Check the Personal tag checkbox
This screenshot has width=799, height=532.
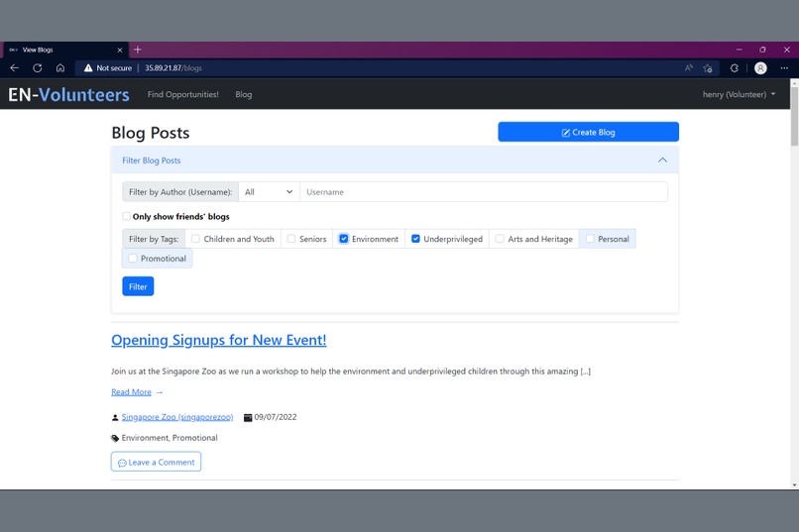(590, 239)
